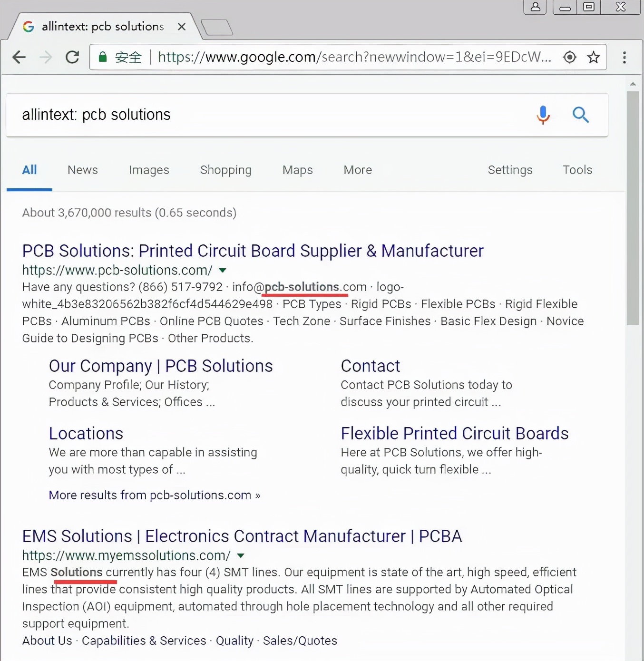
Task: Click the About Us link under EMS Solutions
Action: (x=47, y=641)
